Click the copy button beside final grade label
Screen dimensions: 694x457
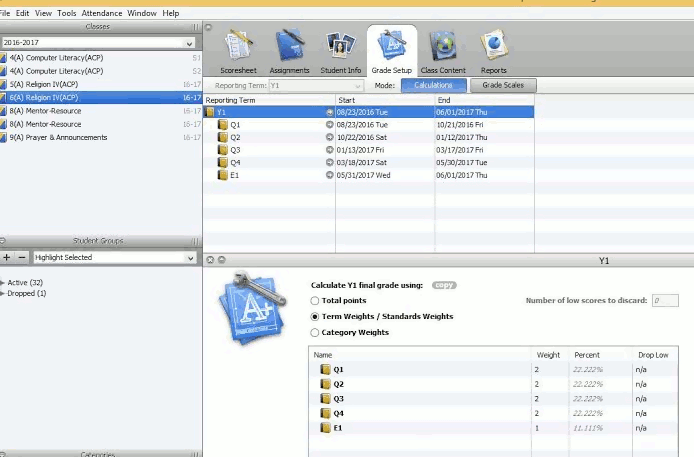(444, 285)
